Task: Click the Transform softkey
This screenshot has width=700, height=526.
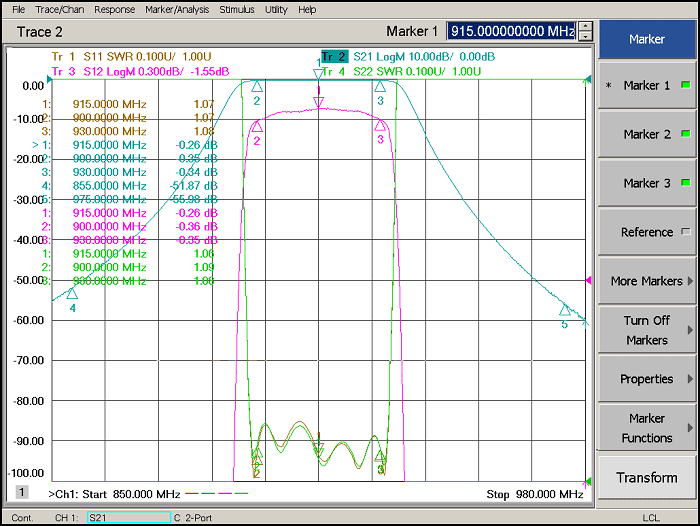Action: 646,477
